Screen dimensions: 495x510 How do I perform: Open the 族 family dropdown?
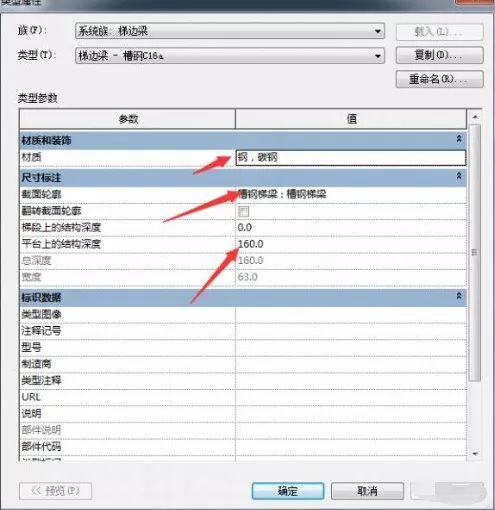coord(230,31)
